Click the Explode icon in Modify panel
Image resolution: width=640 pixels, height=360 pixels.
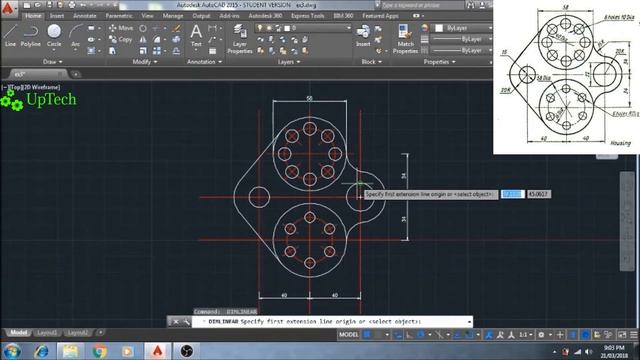click(176, 40)
